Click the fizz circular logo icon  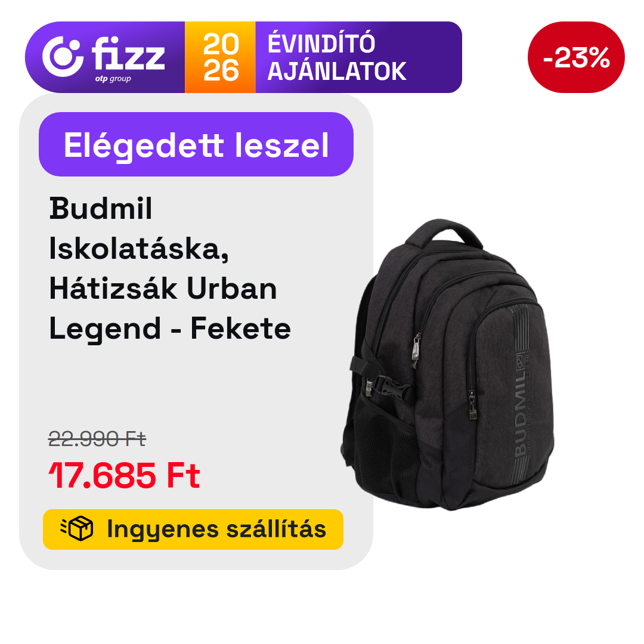[63, 57]
